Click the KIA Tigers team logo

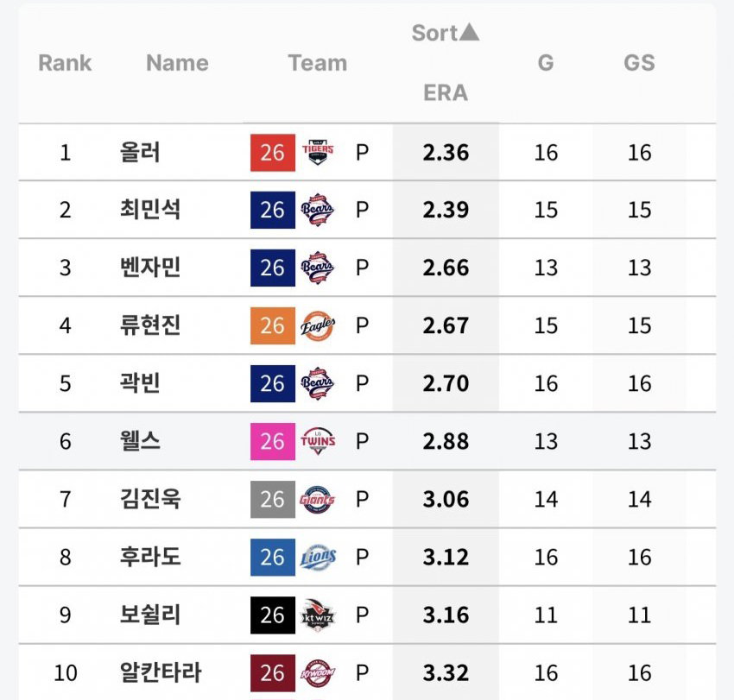click(x=318, y=152)
